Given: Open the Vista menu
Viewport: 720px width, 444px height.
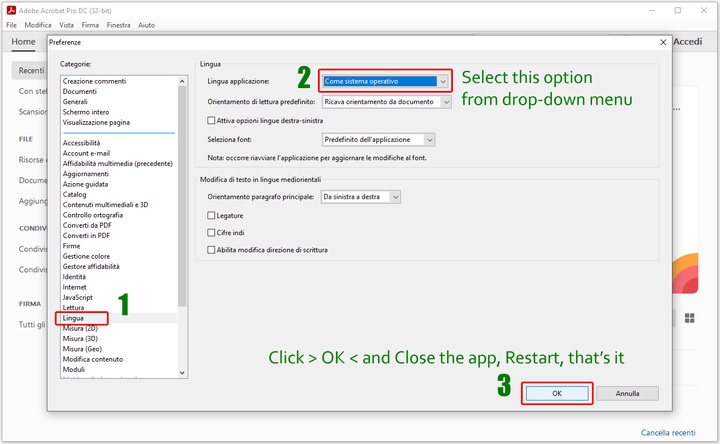Looking at the screenshot, I should pos(66,25).
